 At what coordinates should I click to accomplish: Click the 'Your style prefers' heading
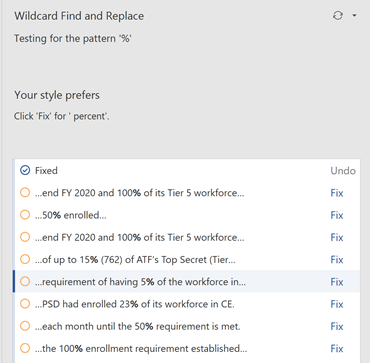tap(57, 95)
